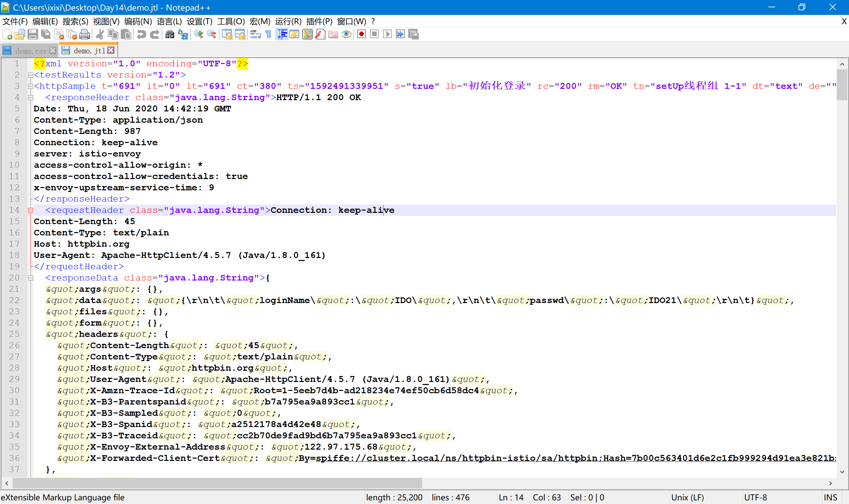Open the 搜索(S) menu
849x504 pixels.
(75, 22)
